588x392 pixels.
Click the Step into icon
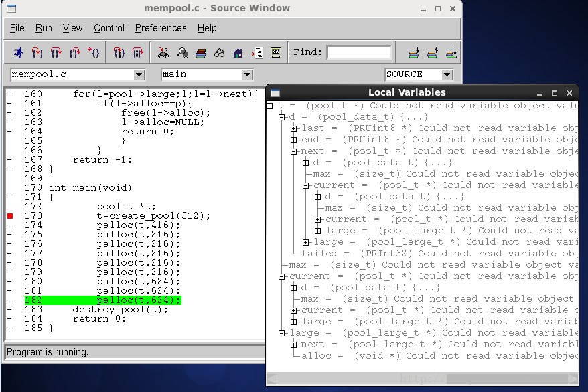point(37,53)
